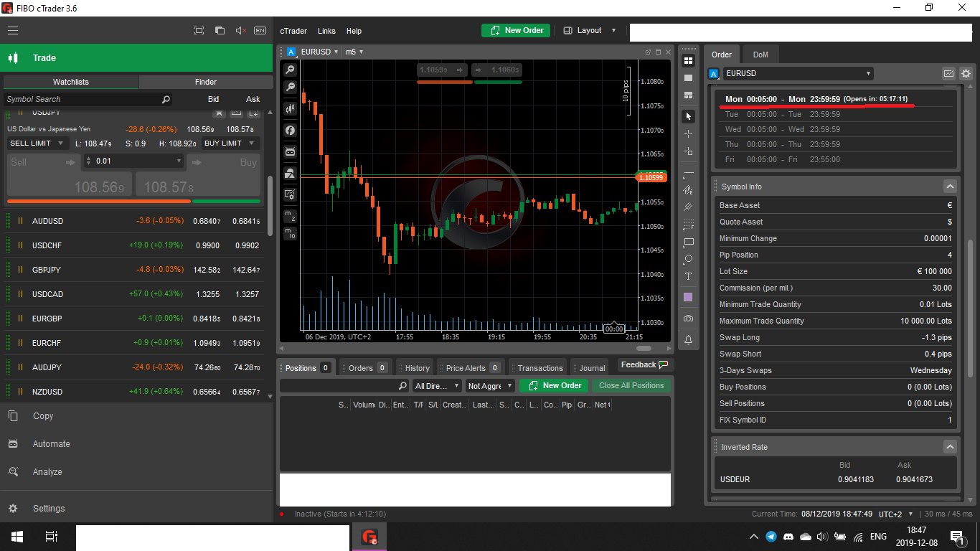Zoom in on the chart
This screenshot has width=980, height=551.
tap(290, 70)
